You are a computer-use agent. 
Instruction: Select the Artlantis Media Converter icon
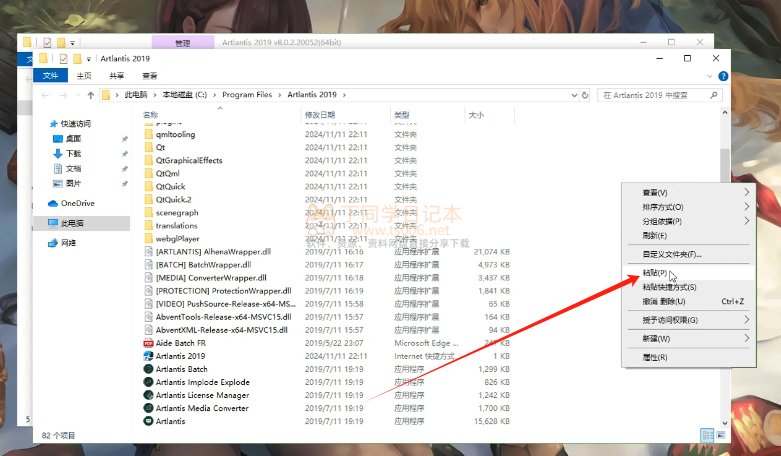[147, 408]
